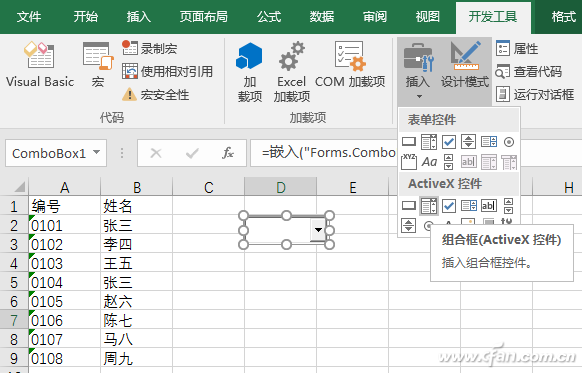Select column D header

point(281,187)
